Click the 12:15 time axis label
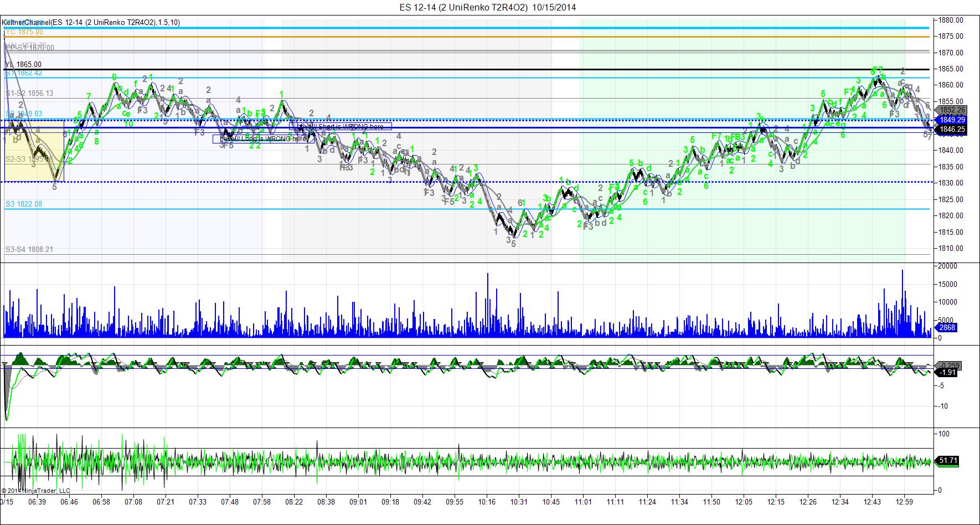The height and width of the screenshot is (525, 980). pyautogui.click(x=776, y=502)
